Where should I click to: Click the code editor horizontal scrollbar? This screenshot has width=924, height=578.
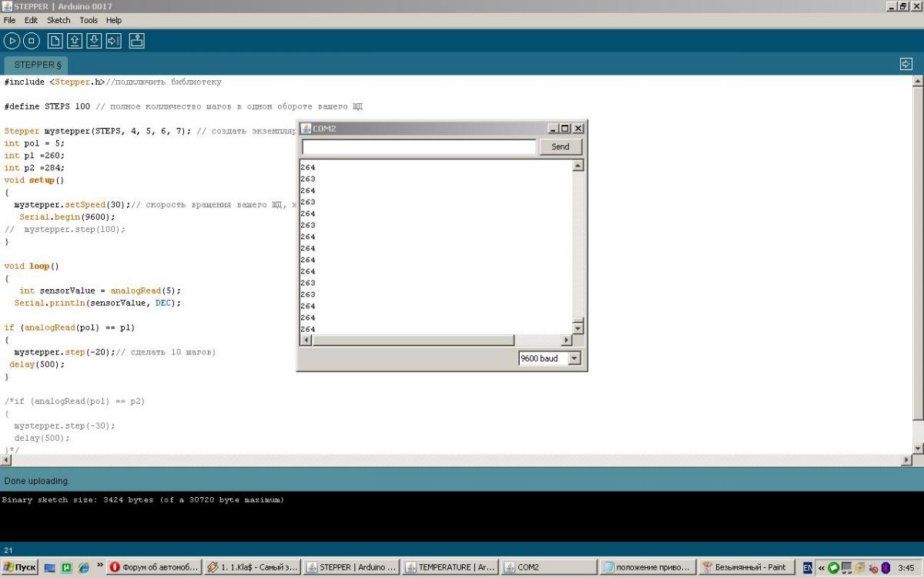(454, 460)
